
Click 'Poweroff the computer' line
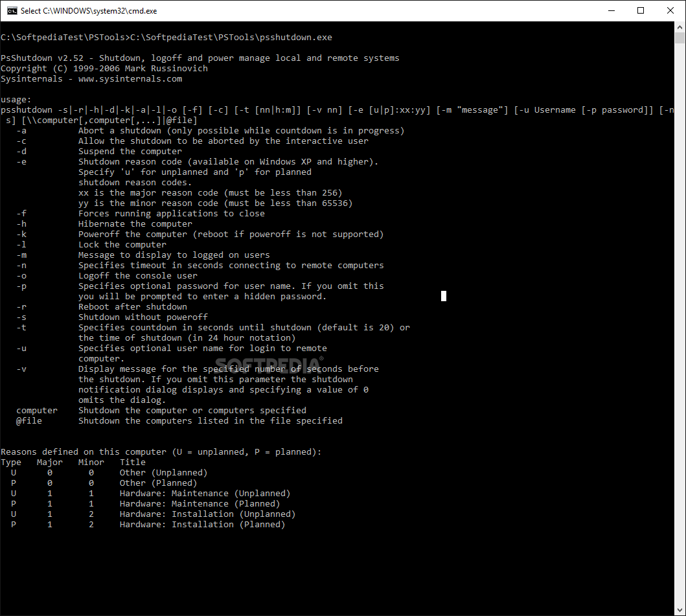tap(231, 234)
